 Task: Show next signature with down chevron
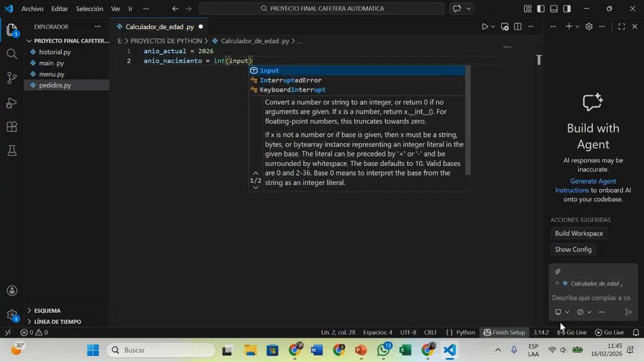click(x=256, y=187)
